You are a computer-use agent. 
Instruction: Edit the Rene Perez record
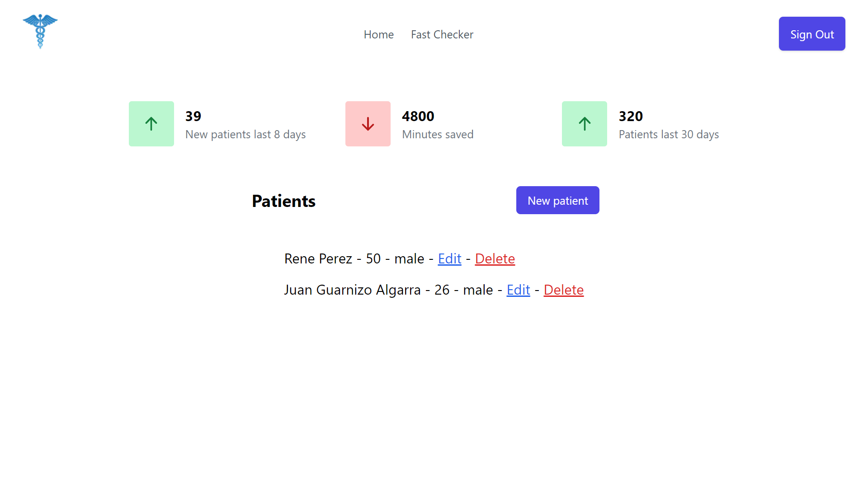click(450, 258)
